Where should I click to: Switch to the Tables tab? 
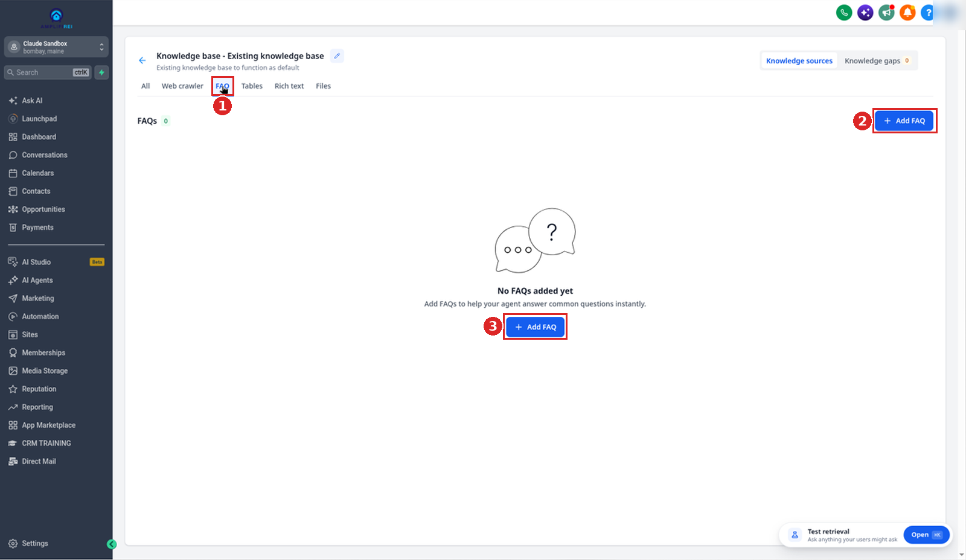point(252,86)
